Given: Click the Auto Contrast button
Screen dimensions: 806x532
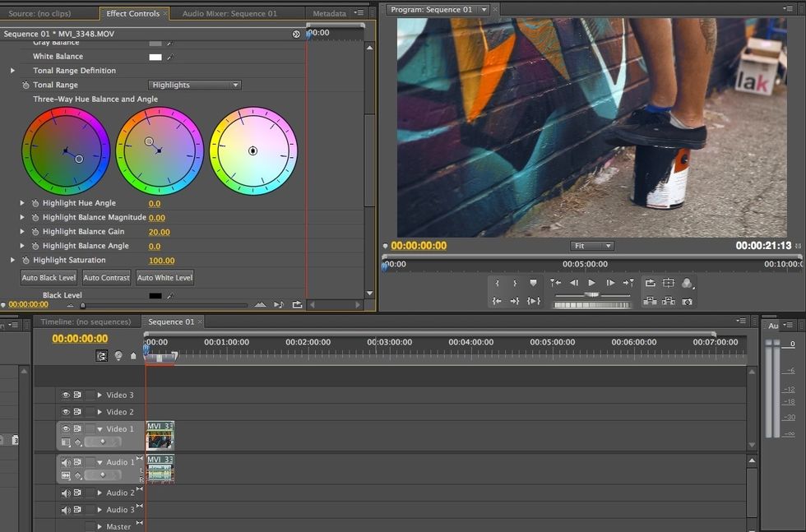Looking at the screenshot, I should pyautogui.click(x=106, y=277).
